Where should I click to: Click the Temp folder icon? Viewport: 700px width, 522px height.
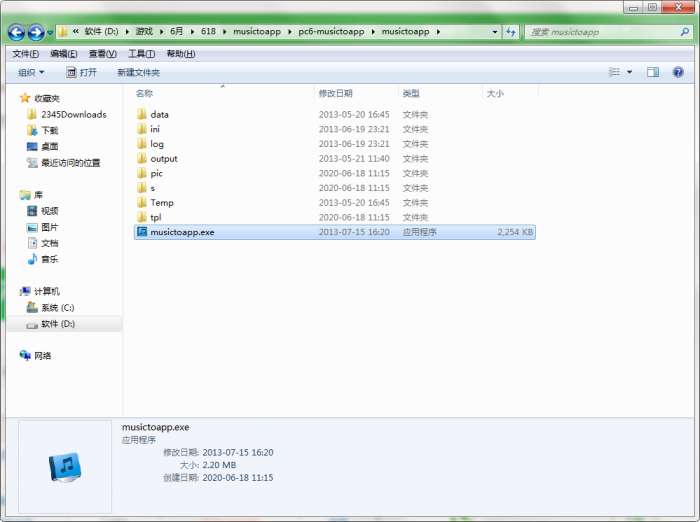click(142, 202)
